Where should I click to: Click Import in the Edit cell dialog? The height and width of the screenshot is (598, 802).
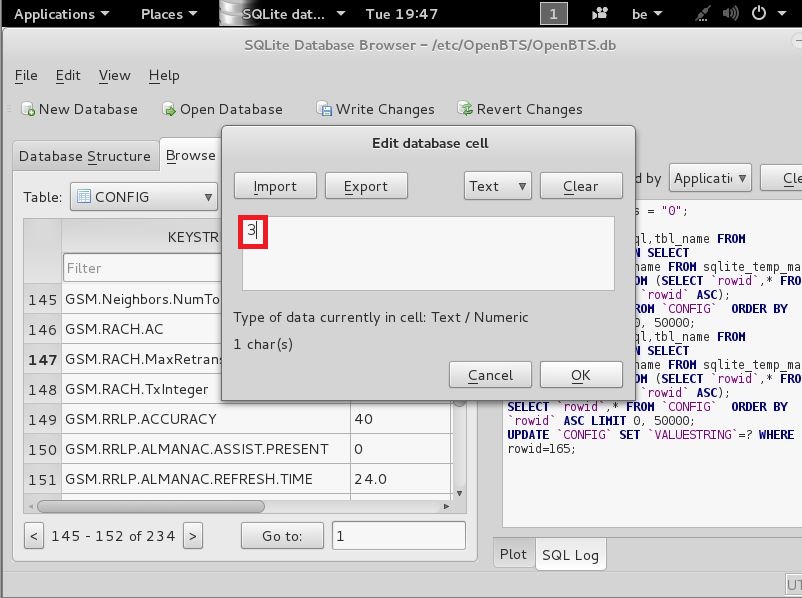pos(275,186)
